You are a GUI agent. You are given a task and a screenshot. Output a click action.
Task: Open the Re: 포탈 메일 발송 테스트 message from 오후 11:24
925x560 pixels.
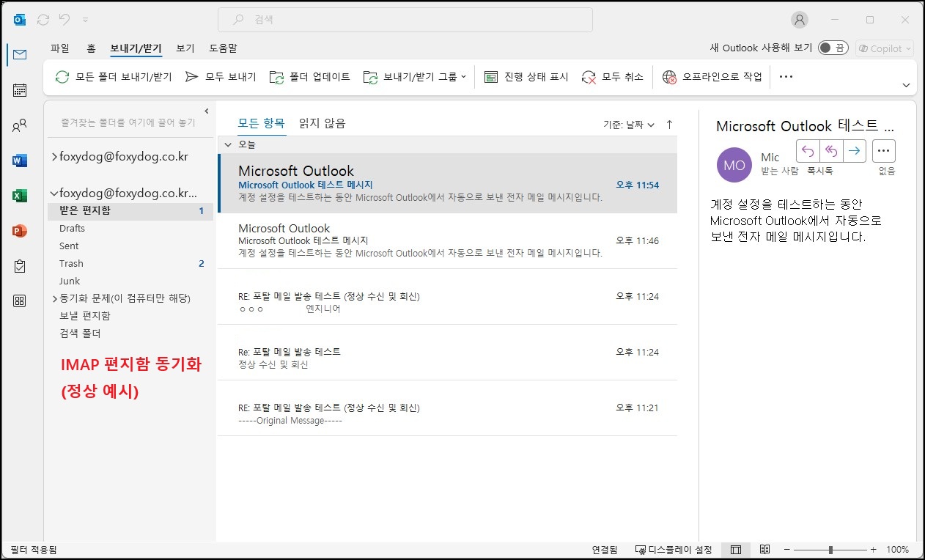coord(448,353)
